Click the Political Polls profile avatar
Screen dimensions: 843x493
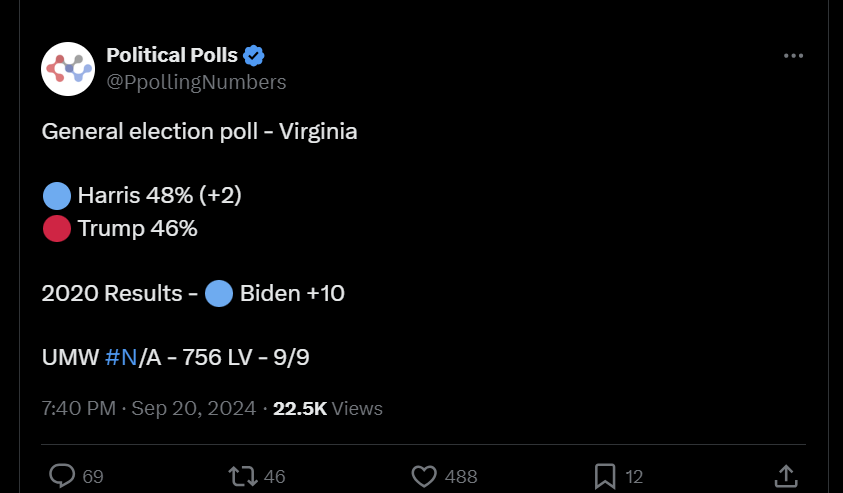click(67, 69)
